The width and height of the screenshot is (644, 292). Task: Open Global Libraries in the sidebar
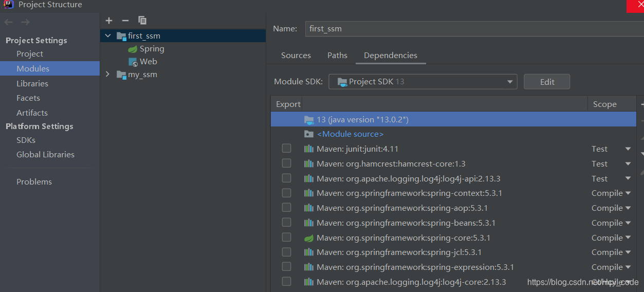click(45, 155)
